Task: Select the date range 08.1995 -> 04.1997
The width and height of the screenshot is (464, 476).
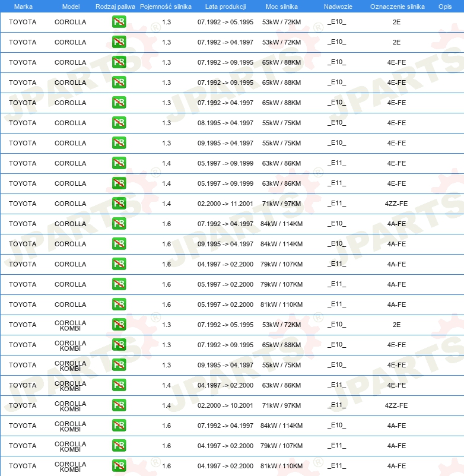Action: (225, 123)
